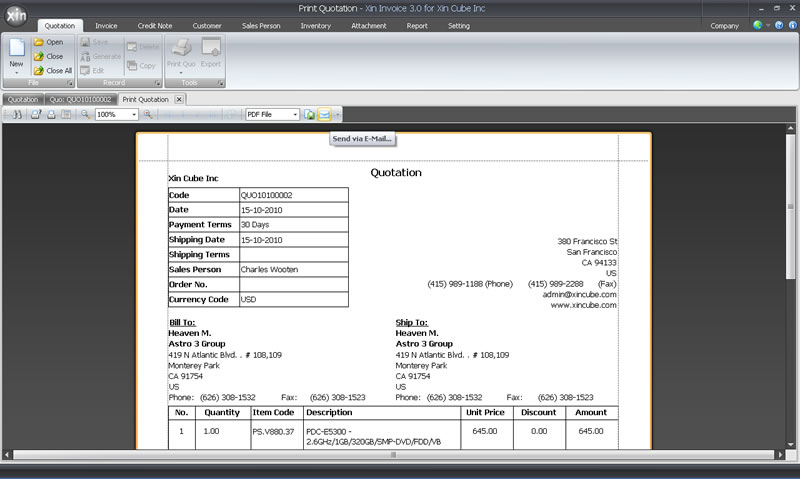This screenshot has height=479, width=800.
Task: Expand the preview toolbar options arrow
Action: 337,114
